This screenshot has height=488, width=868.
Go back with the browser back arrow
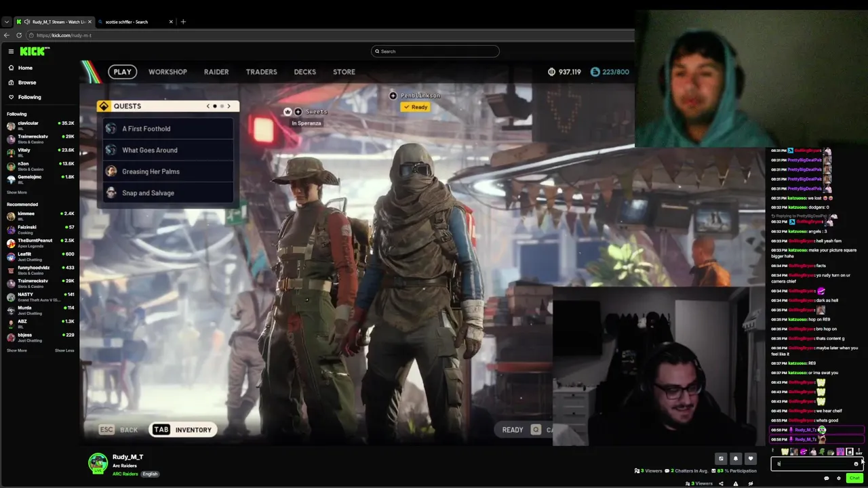click(7, 35)
